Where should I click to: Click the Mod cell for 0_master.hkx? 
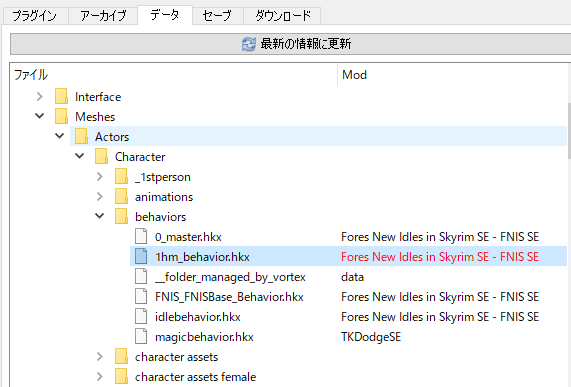pyautogui.click(x=440, y=237)
